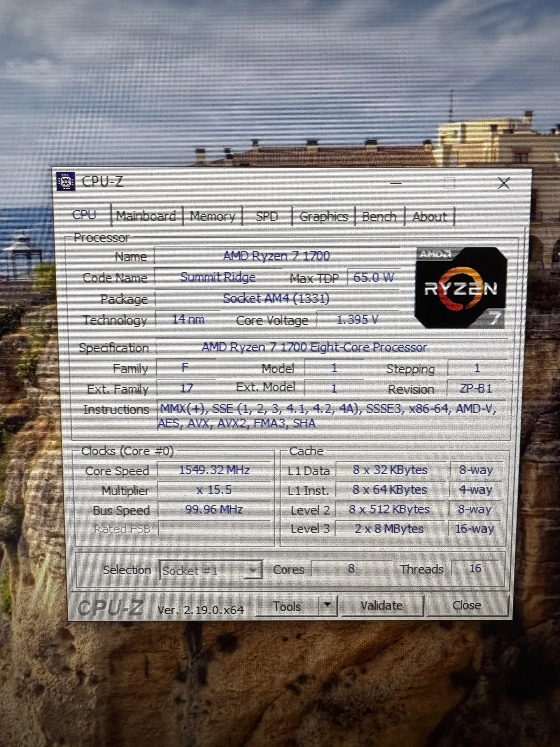
Task: Click the empty Rated FSB field
Action: (x=215, y=529)
